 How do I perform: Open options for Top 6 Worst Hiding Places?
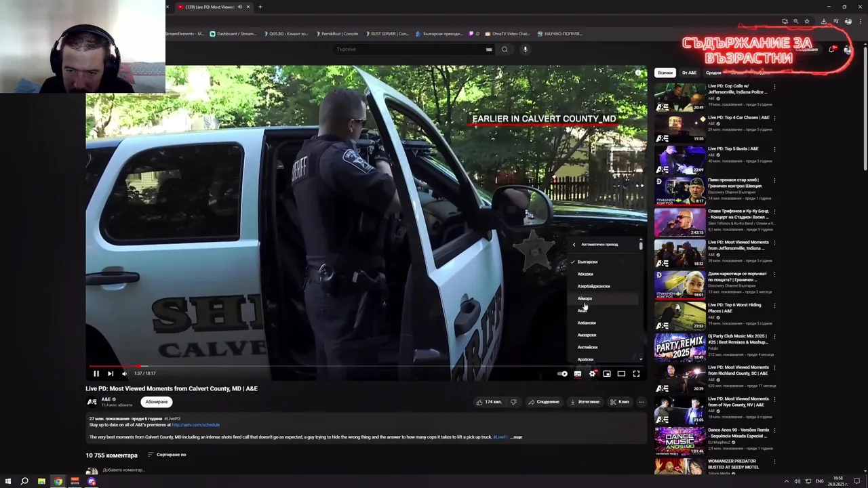[774, 306]
